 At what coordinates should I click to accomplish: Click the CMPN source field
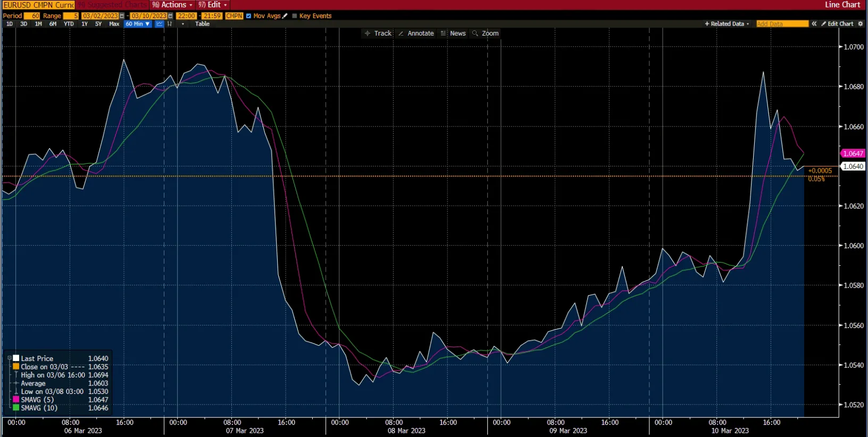[234, 16]
